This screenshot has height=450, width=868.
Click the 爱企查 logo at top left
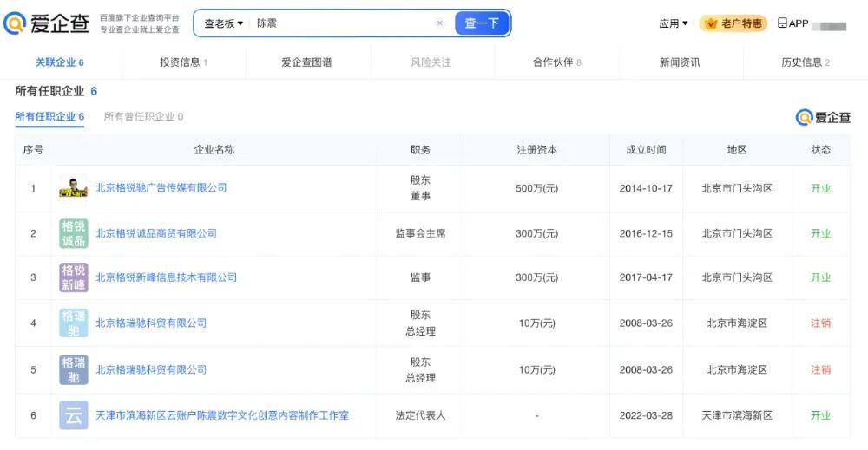tap(47, 23)
